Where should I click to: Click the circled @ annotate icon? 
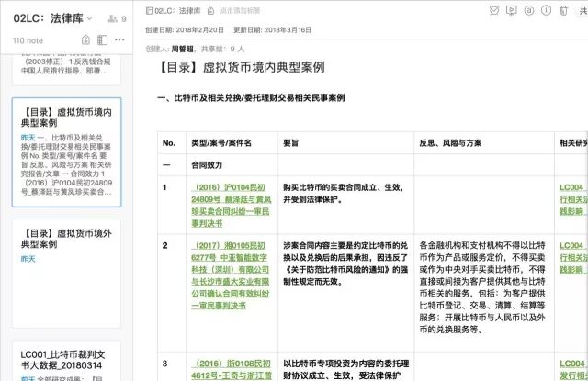coord(529,10)
